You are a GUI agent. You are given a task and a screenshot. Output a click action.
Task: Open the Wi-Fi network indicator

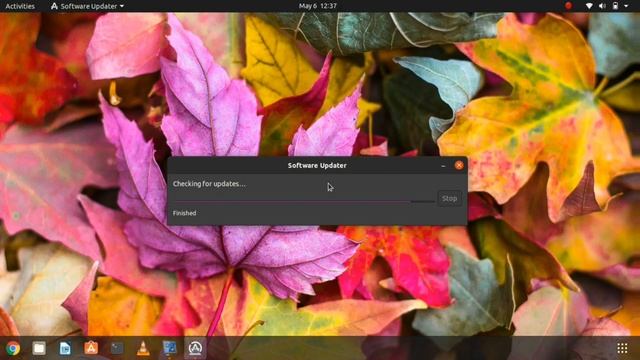[x=589, y=6]
